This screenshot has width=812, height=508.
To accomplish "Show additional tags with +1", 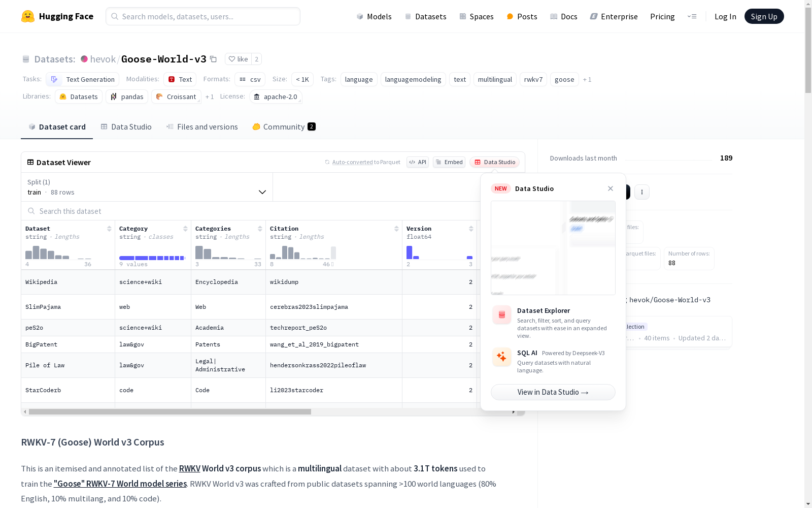I will pyautogui.click(x=587, y=79).
